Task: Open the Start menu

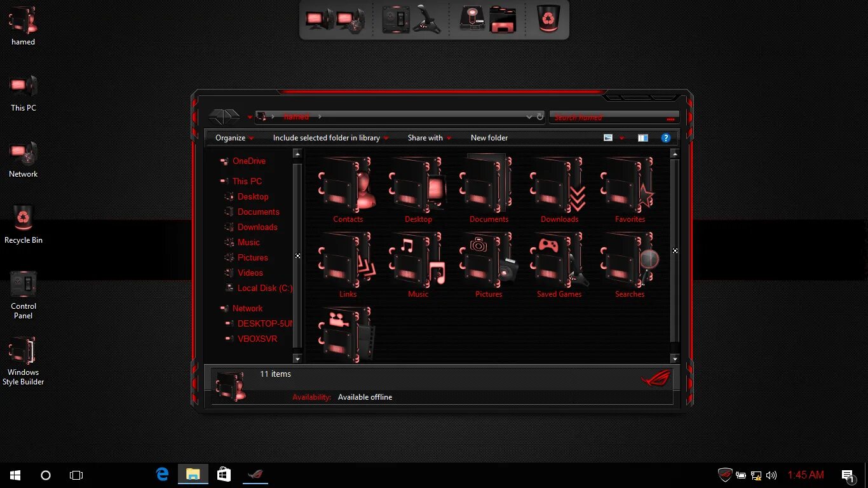Action: (14, 475)
